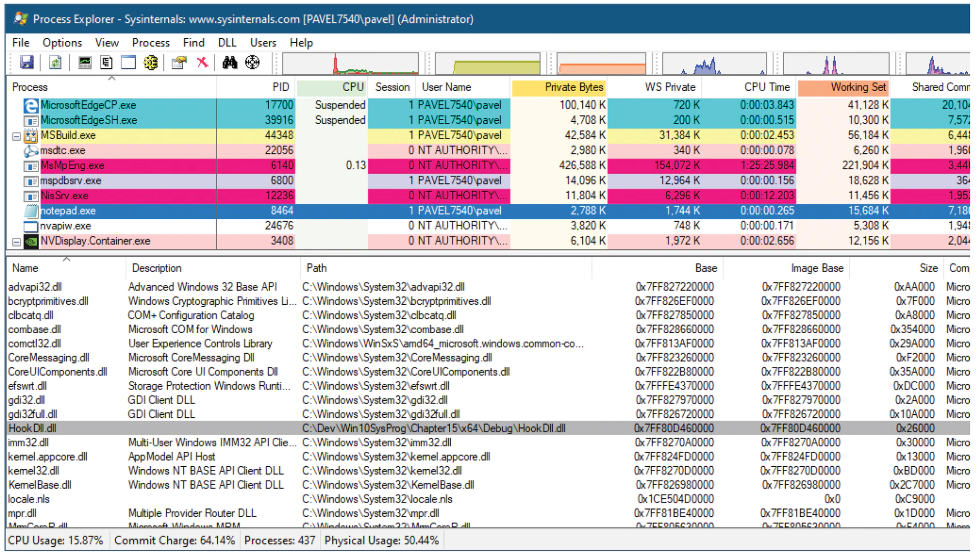Click the binoculars Find Handle icon
The height and width of the screenshot is (560, 979).
click(230, 63)
